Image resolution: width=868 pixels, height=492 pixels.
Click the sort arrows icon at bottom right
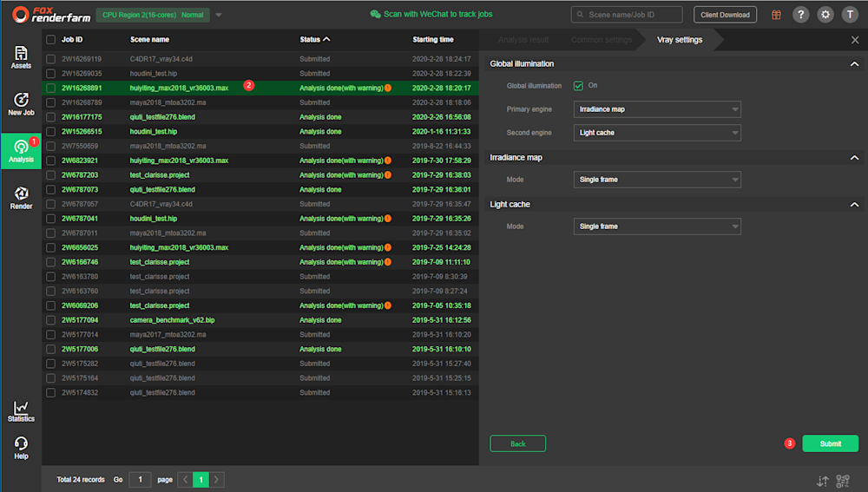tap(823, 481)
